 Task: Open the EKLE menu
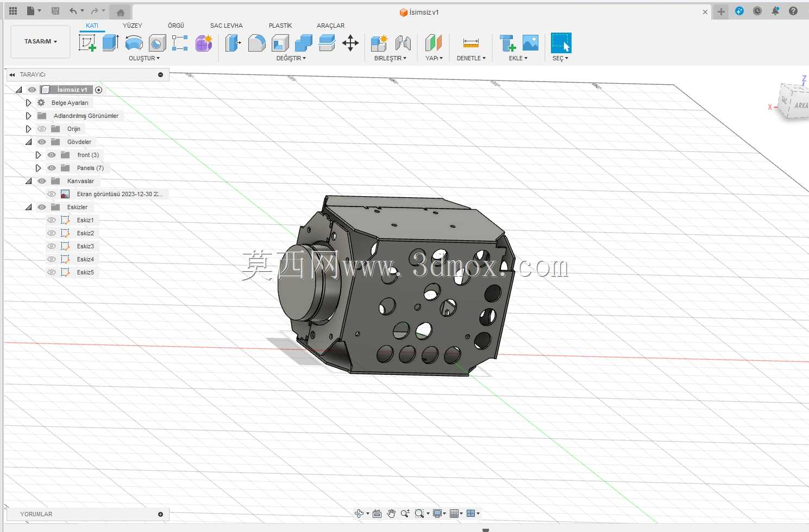pos(518,58)
